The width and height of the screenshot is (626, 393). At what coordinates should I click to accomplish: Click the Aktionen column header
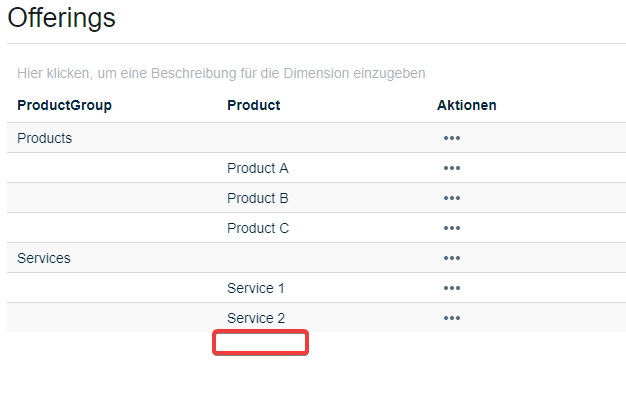coord(467,105)
